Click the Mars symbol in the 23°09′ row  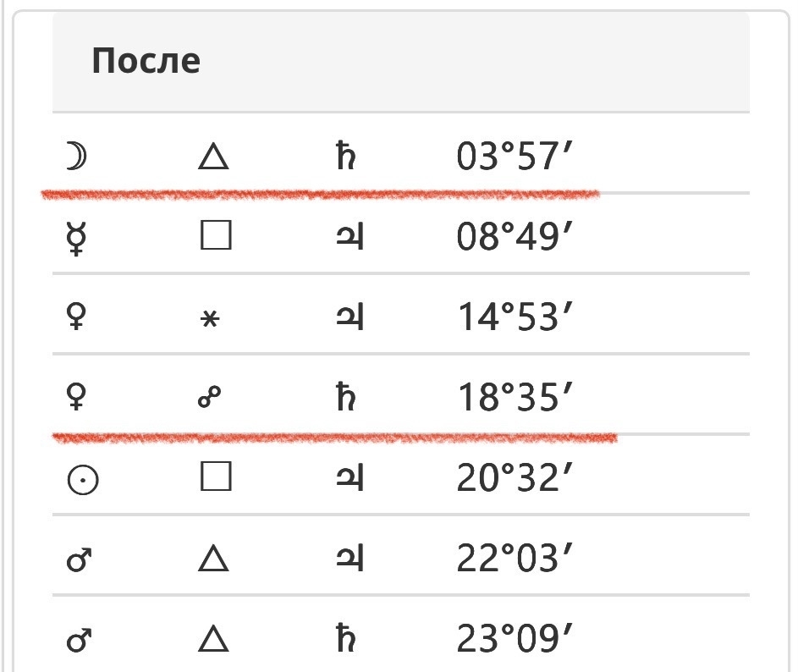coord(80,639)
